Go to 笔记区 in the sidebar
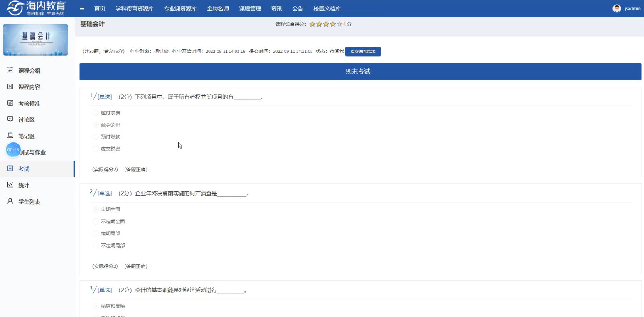The width and height of the screenshot is (644, 317). pyautogui.click(x=27, y=136)
